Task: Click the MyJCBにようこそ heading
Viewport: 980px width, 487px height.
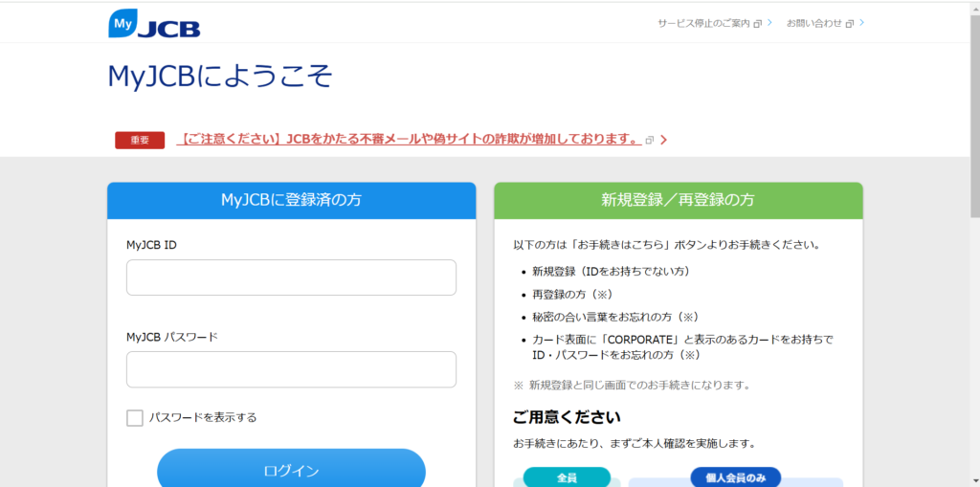Action: point(220,77)
